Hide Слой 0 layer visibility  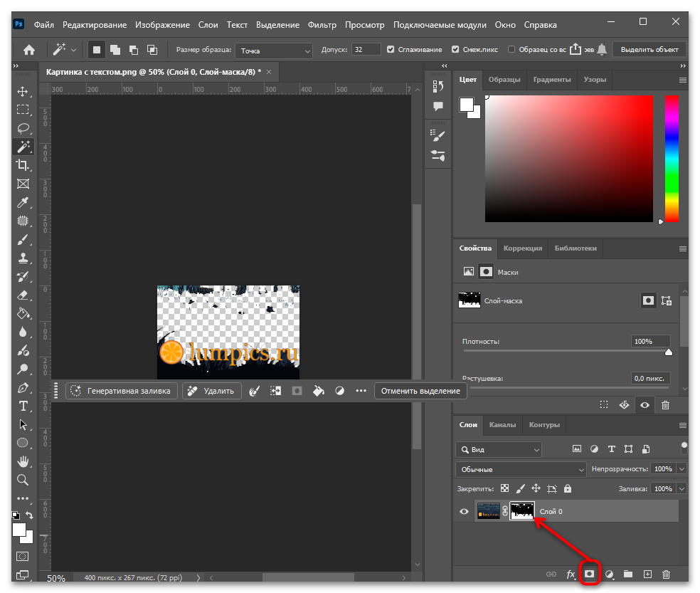pos(464,512)
